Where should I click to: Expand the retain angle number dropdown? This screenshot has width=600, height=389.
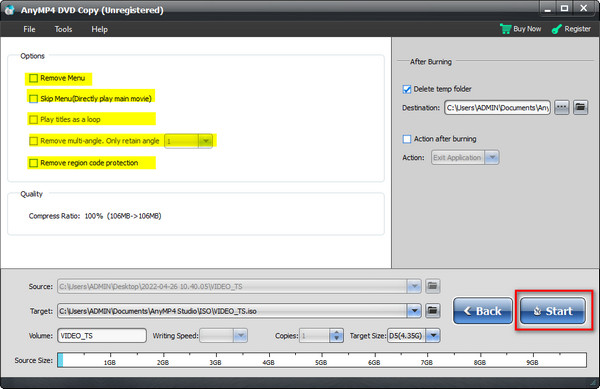205,141
